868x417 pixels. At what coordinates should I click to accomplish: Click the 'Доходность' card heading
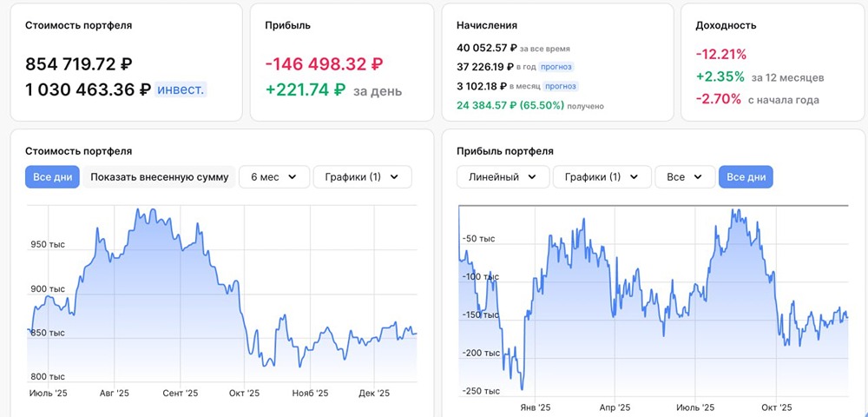pyautogui.click(x=726, y=25)
